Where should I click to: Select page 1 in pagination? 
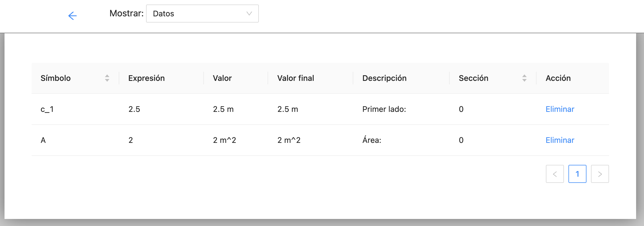tap(577, 174)
